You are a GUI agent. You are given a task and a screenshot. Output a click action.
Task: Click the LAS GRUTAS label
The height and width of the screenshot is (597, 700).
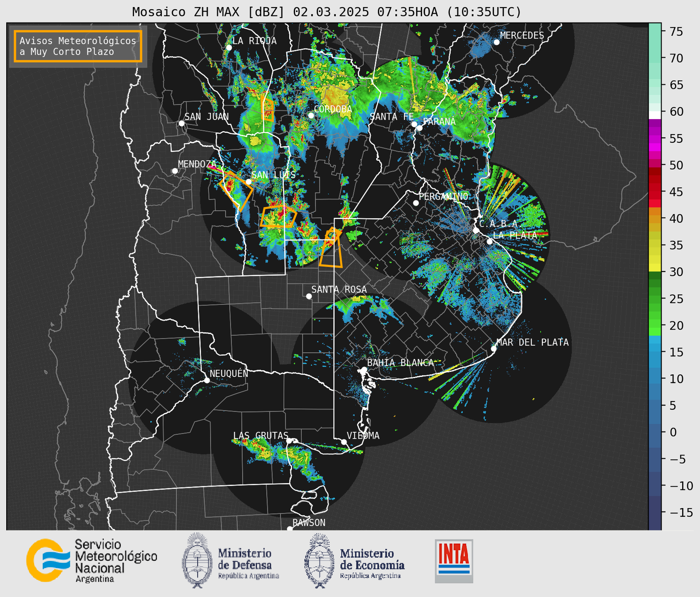tap(261, 436)
